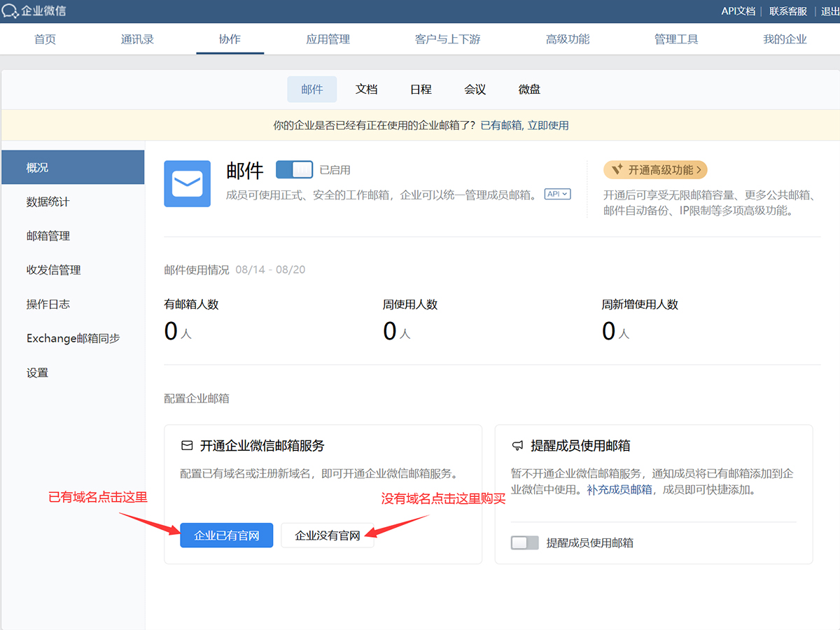Click the 有邮箱人数 statistic label

(191, 304)
